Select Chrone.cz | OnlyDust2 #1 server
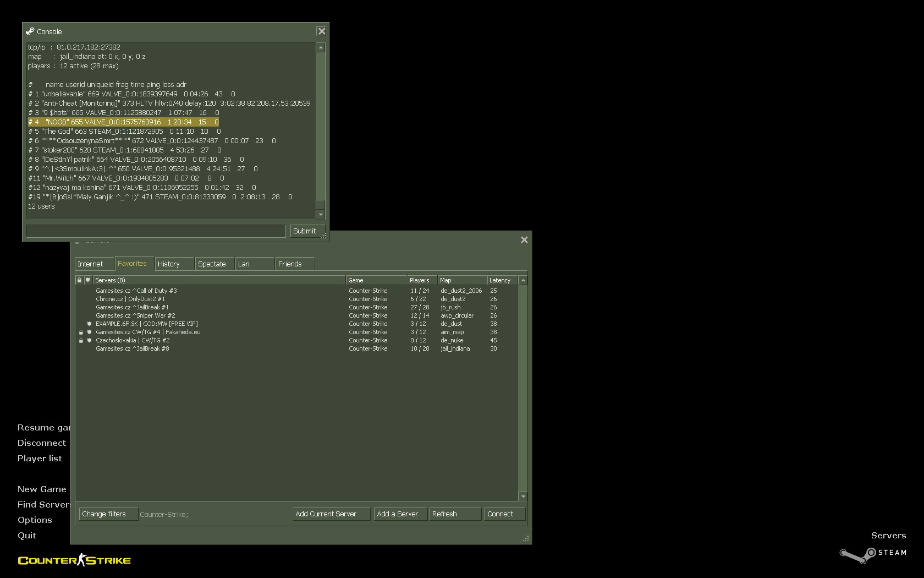 coord(296,299)
